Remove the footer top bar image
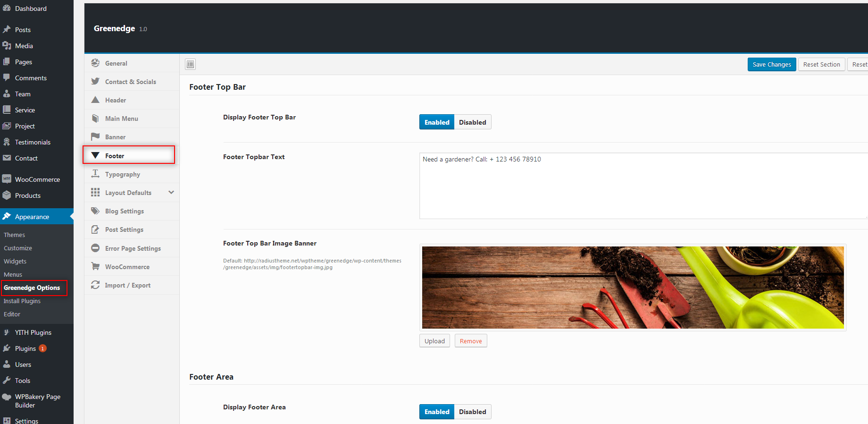 coord(471,341)
